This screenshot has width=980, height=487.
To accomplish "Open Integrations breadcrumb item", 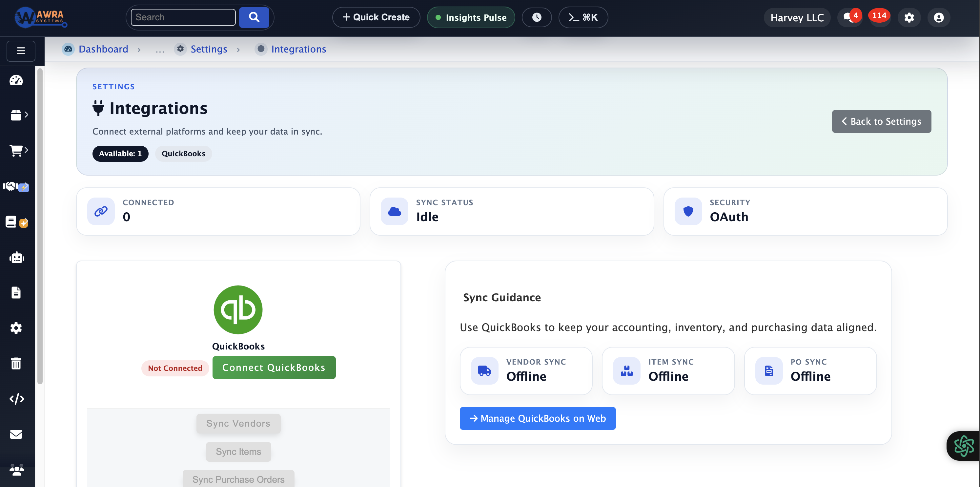I will 298,49.
